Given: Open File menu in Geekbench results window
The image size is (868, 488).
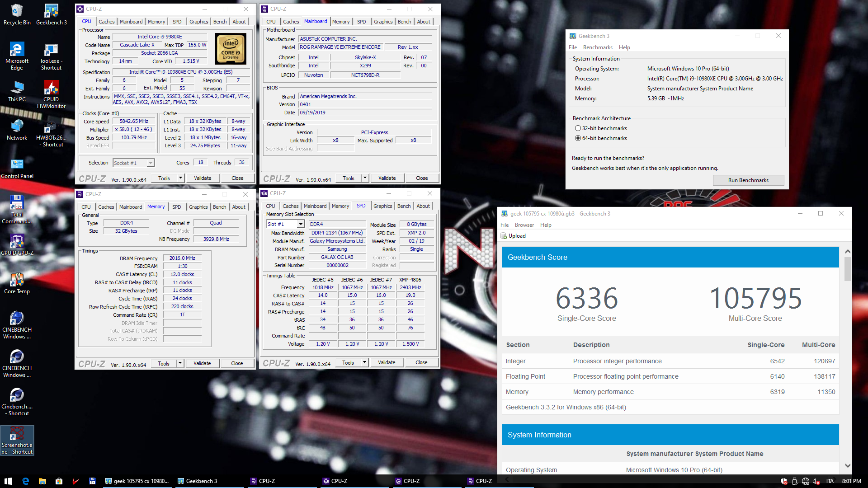Looking at the screenshot, I should 505,225.
